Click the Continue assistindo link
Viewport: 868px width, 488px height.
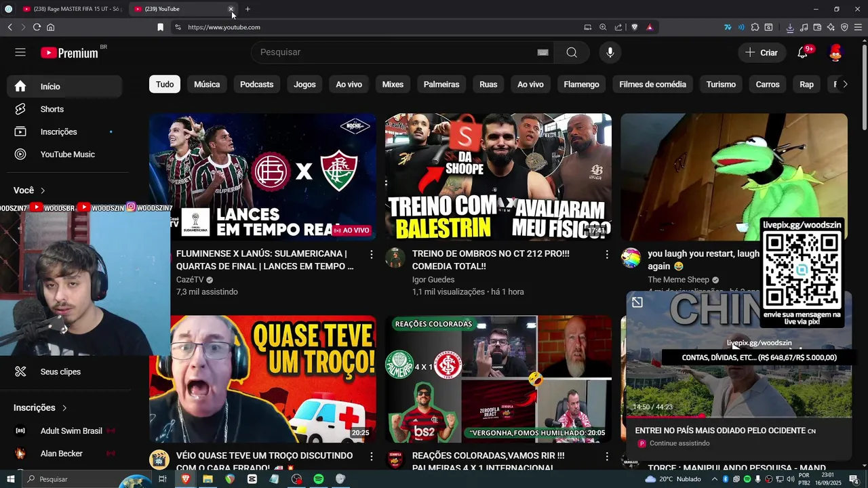point(679,443)
